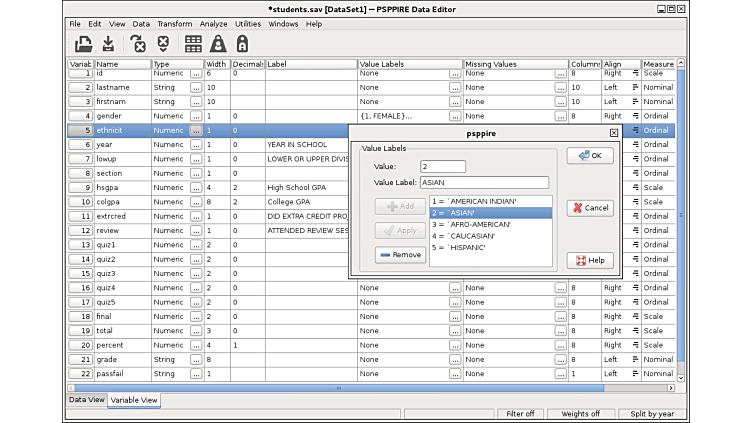The height and width of the screenshot is (423, 752).
Task: Click into the Value Label text field
Action: (x=484, y=183)
